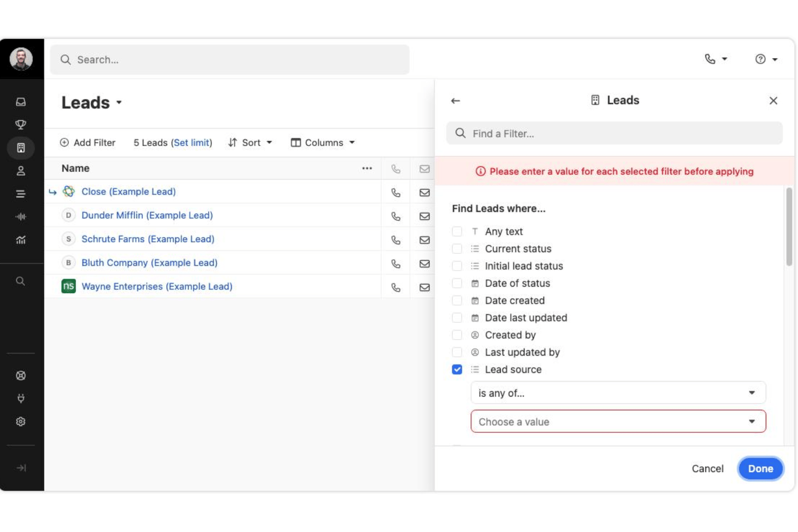Open the Inbox icon in sidebar
Viewport: 798px width, 532px height.
[x=20, y=102]
